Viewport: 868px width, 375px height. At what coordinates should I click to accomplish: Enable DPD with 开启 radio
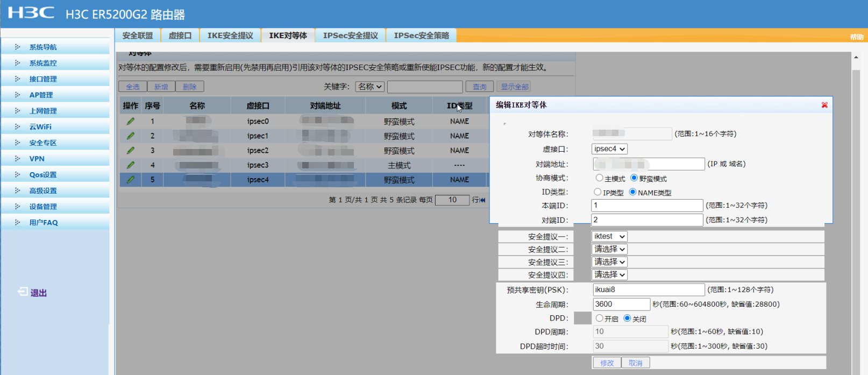599,319
